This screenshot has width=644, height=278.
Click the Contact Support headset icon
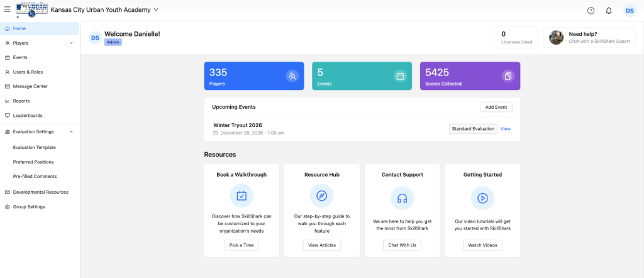point(402,197)
